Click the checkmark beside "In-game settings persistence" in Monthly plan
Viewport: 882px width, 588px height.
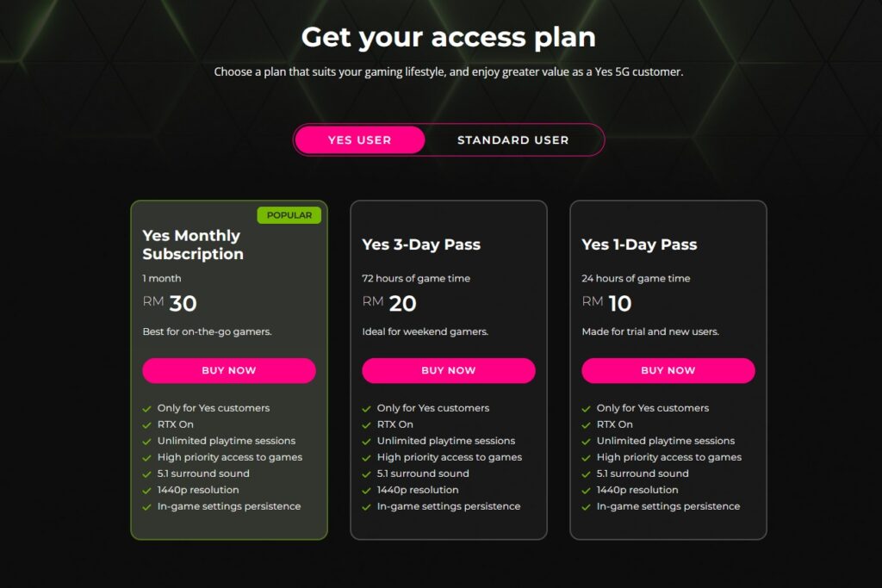point(148,506)
